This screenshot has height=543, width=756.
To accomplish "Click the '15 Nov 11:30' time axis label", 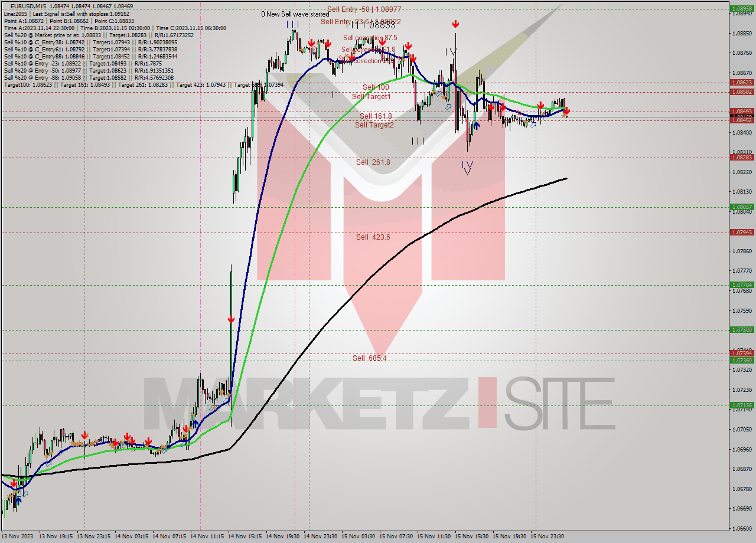I will [434, 536].
